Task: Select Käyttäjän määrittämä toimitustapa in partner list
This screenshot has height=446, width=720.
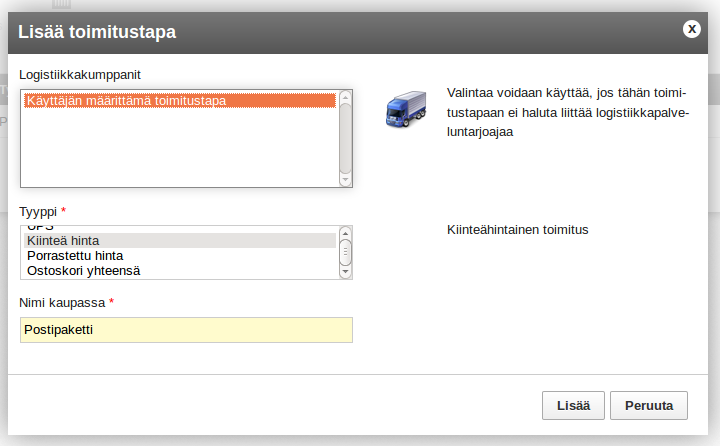Action: click(180, 101)
